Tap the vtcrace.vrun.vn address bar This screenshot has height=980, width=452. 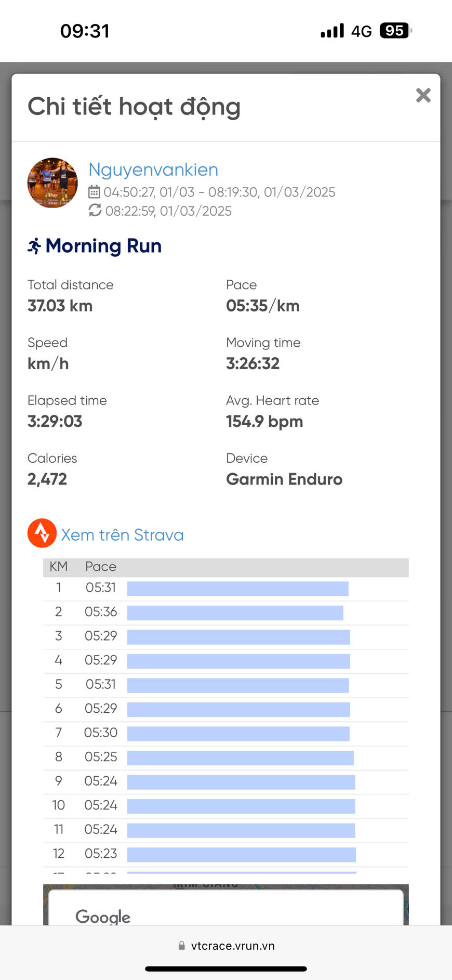tap(232, 946)
